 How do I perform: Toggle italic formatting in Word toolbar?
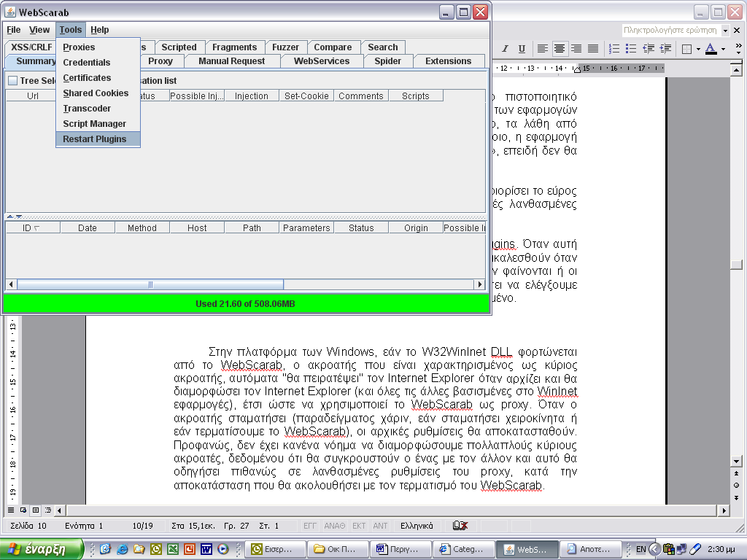pos(506,49)
